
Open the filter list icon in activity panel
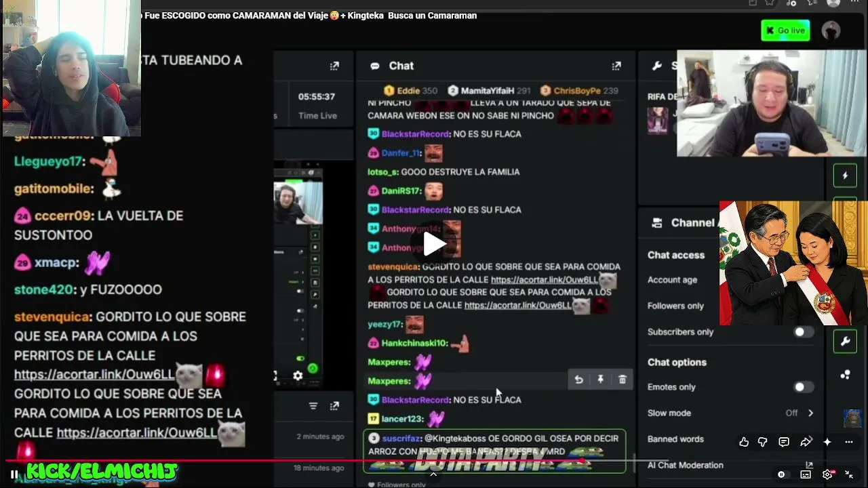pyautogui.click(x=313, y=406)
